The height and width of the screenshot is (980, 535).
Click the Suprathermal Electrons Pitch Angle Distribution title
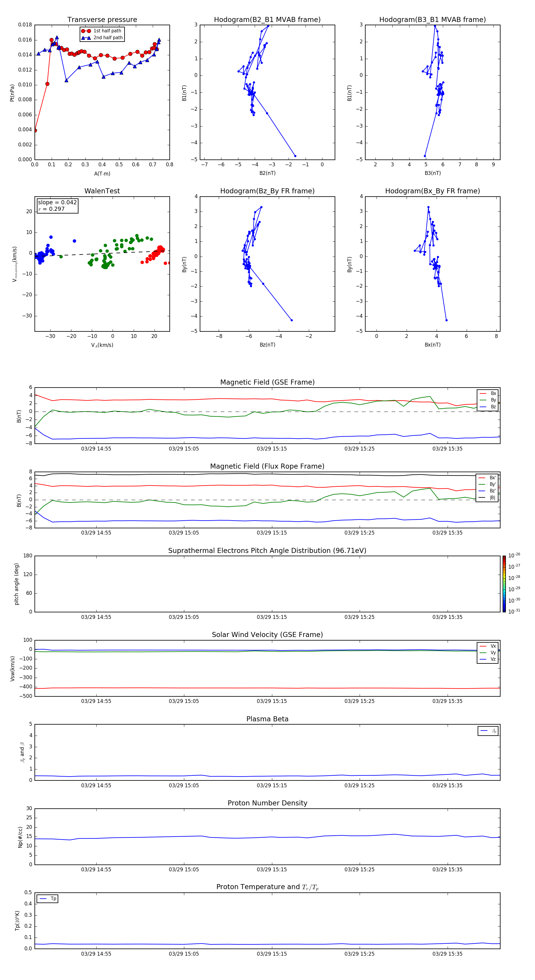pos(267,551)
